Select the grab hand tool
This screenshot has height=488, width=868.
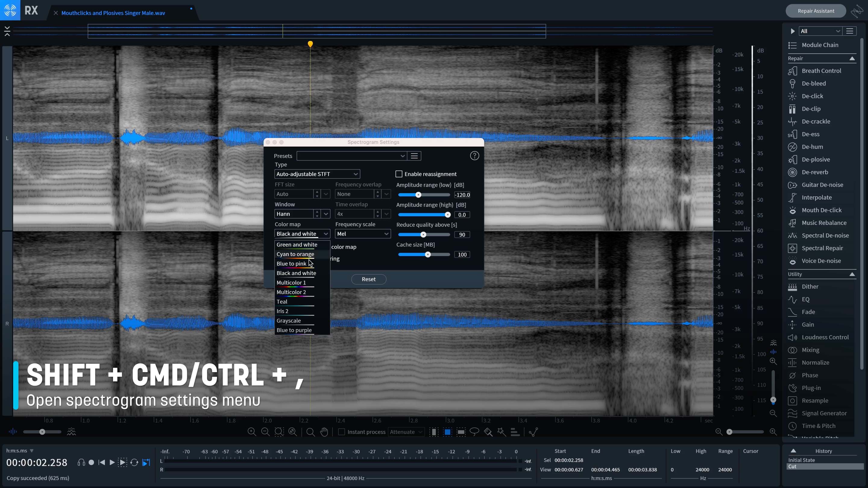[324, 432]
